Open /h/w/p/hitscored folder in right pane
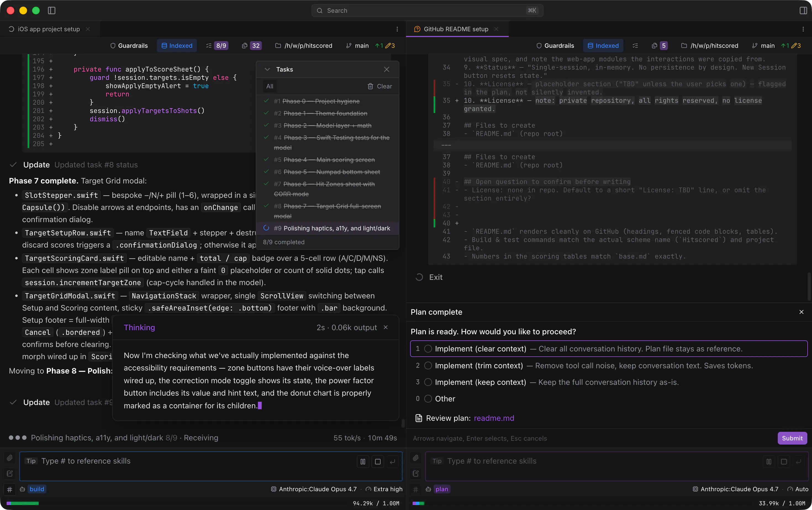This screenshot has height=510, width=812. [x=710, y=46]
